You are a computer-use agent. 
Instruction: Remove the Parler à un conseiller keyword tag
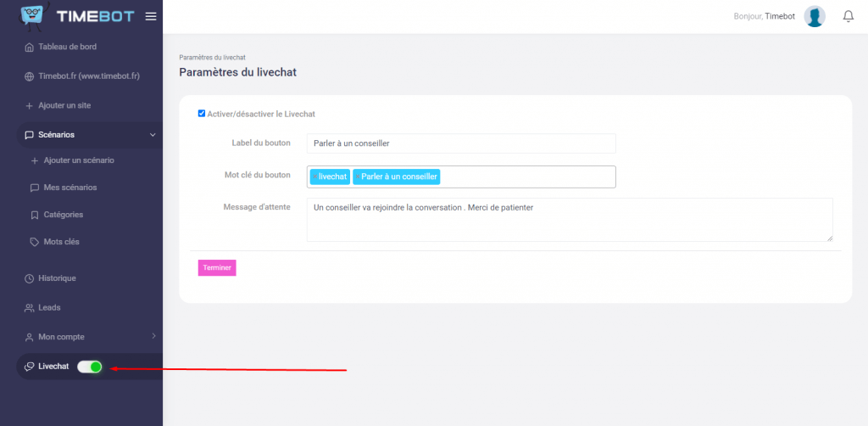[358, 177]
